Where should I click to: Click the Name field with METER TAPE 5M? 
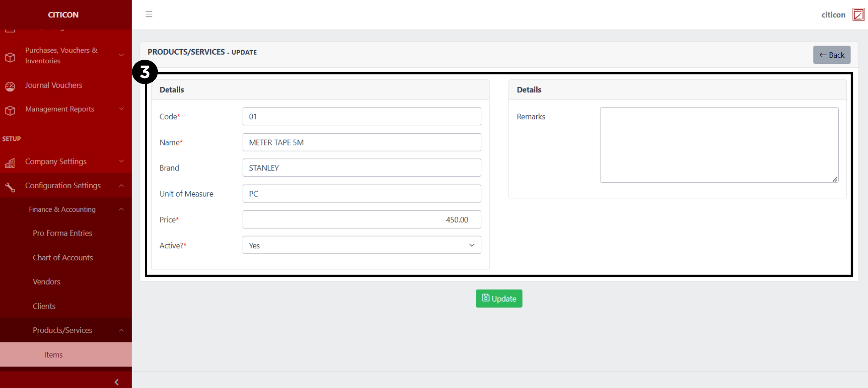click(x=362, y=142)
